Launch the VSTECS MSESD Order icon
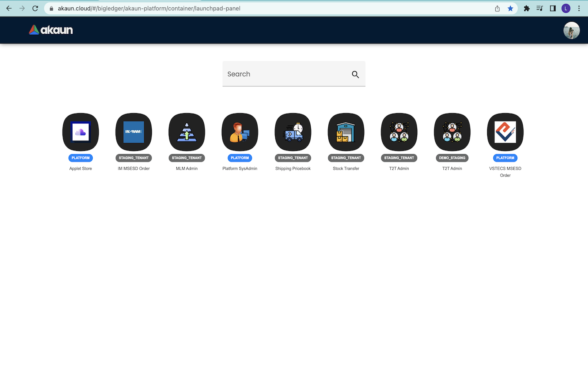Image resolution: width=588 pixels, height=368 pixels. click(x=505, y=132)
